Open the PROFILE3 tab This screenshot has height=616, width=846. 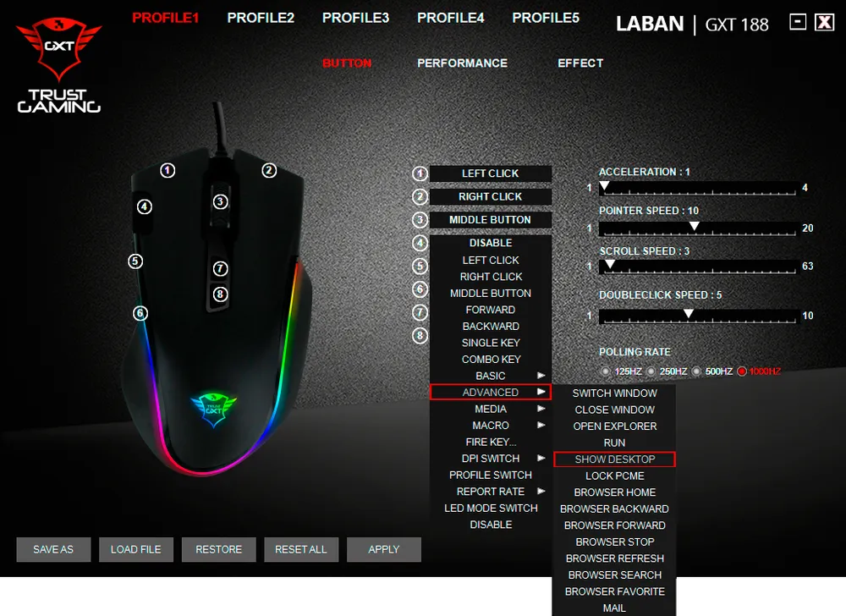pyautogui.click(x=355, y=18)
